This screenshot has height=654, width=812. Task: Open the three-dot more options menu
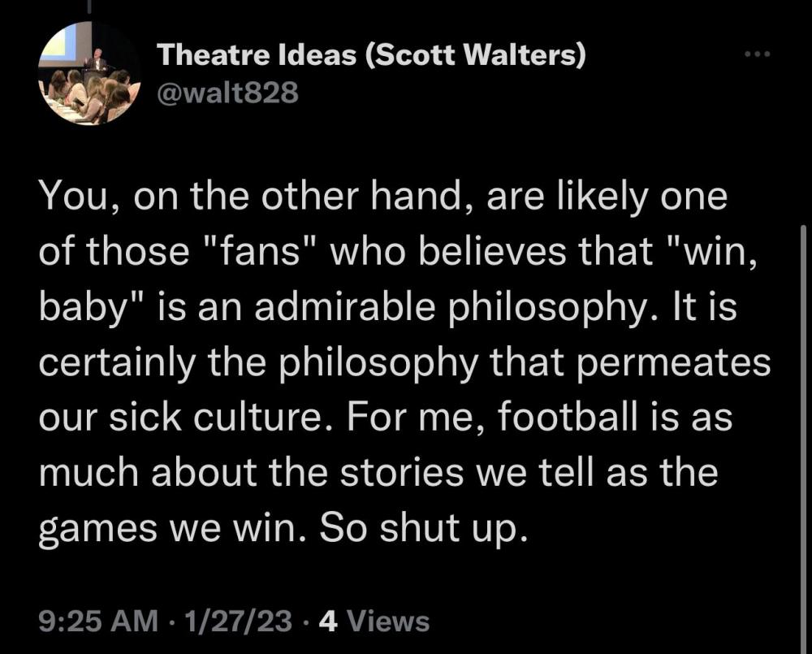point(758,55)
